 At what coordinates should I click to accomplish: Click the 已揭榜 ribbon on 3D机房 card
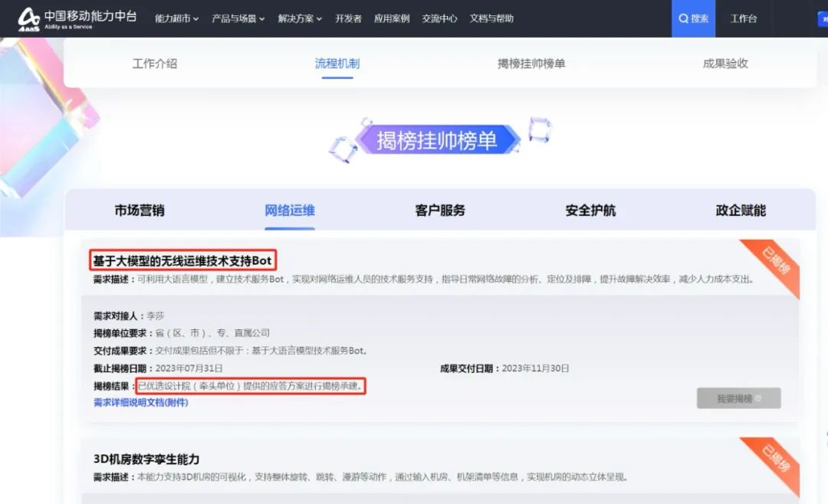tap(776, 459)
